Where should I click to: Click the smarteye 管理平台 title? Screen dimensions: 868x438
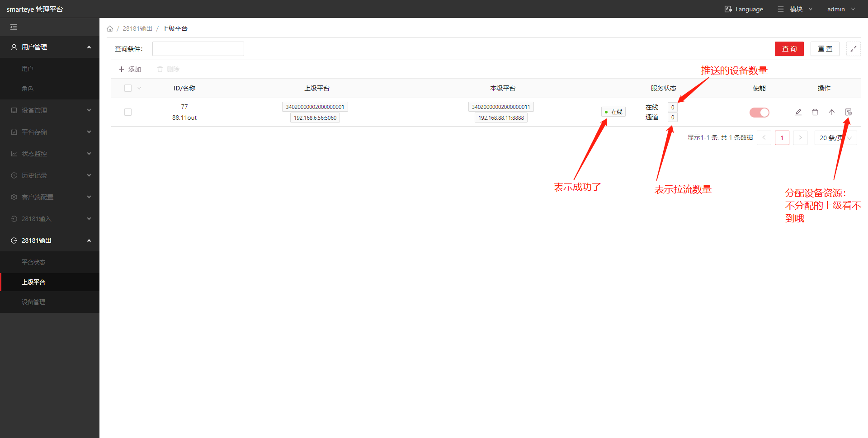point(35,9)
